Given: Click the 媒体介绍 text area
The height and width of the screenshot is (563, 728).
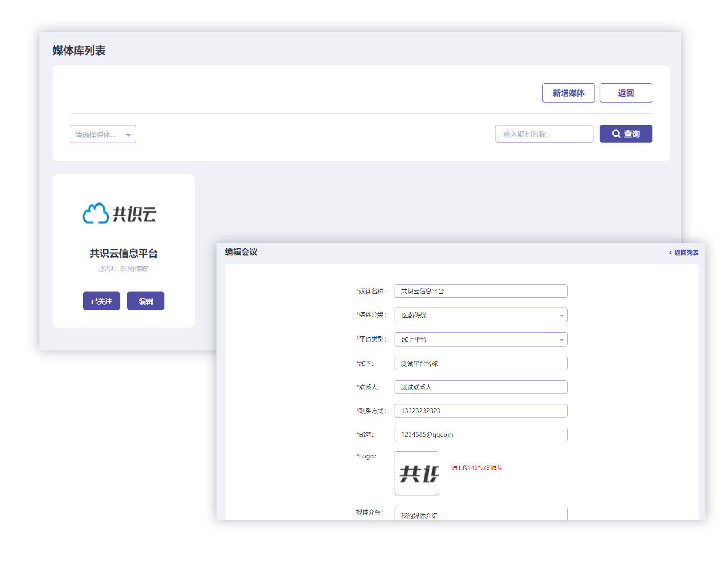Looking at the screenshot, I should 481,514.
